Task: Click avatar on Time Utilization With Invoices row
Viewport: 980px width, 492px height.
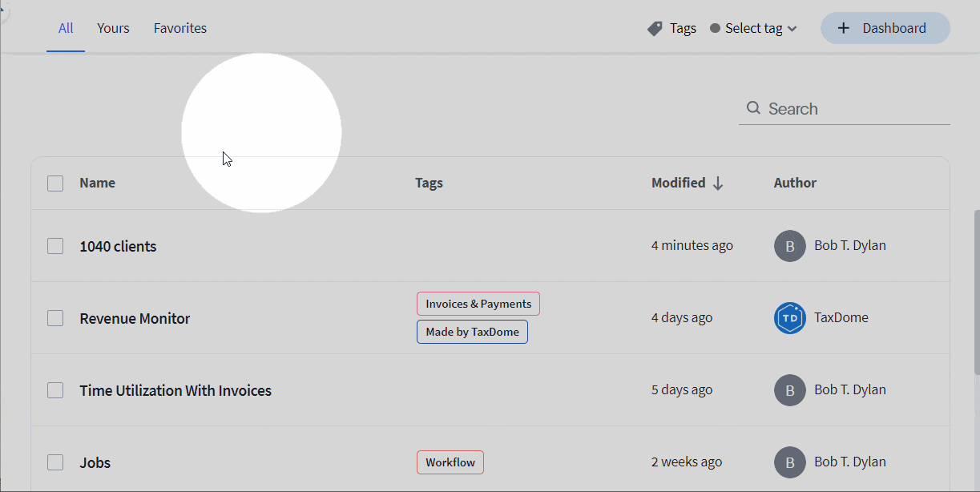Action: pyautogui.click(x=789, y=390)
